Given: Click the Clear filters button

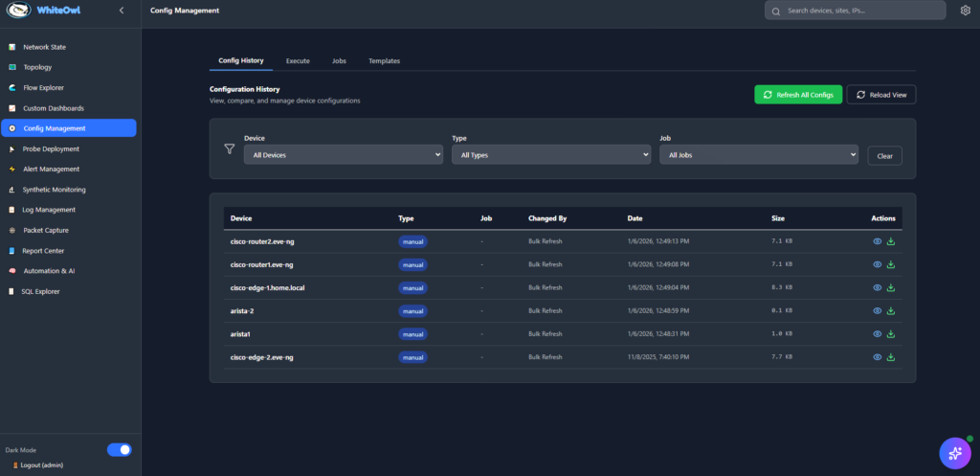Looking at the screenshot, I should [x=884, y=155].
